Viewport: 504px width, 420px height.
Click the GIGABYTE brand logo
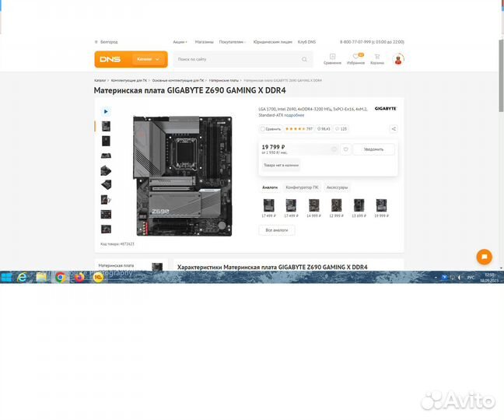point(386,109)
